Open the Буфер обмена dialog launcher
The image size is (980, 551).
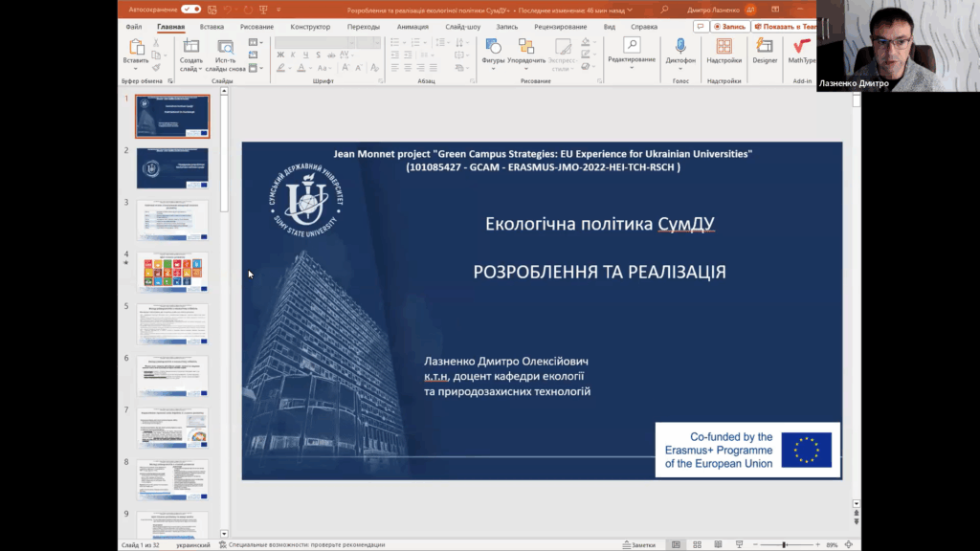click(x=170, y=81)
